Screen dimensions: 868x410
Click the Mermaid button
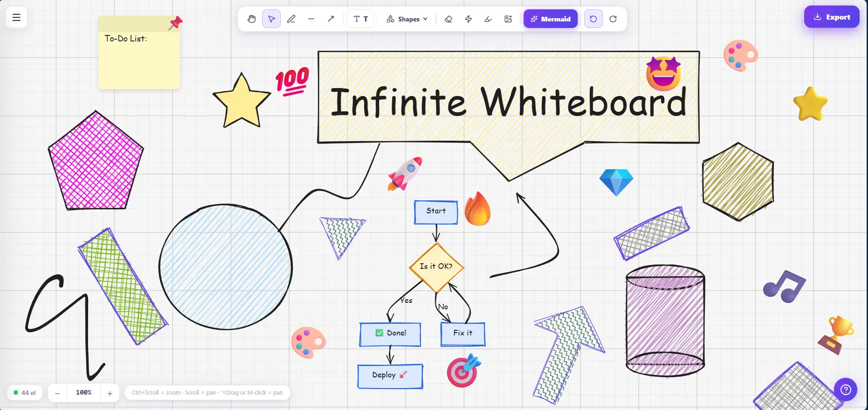[551, 19]
